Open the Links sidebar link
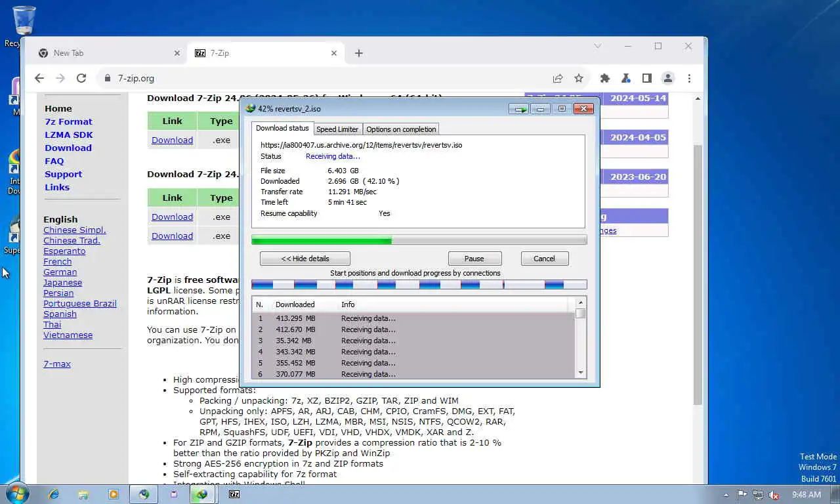840x504 pixels. point(57,187)
